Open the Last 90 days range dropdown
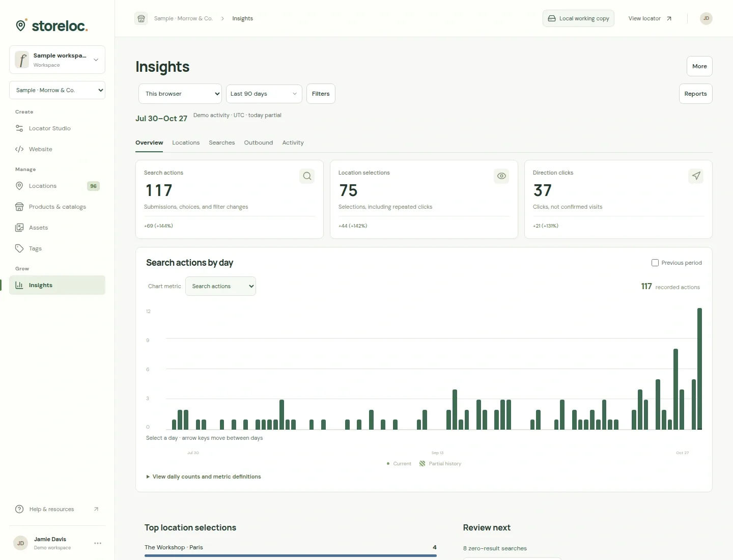Image resolution: width=733 pixels, height=560 pixels. (264, 94)
